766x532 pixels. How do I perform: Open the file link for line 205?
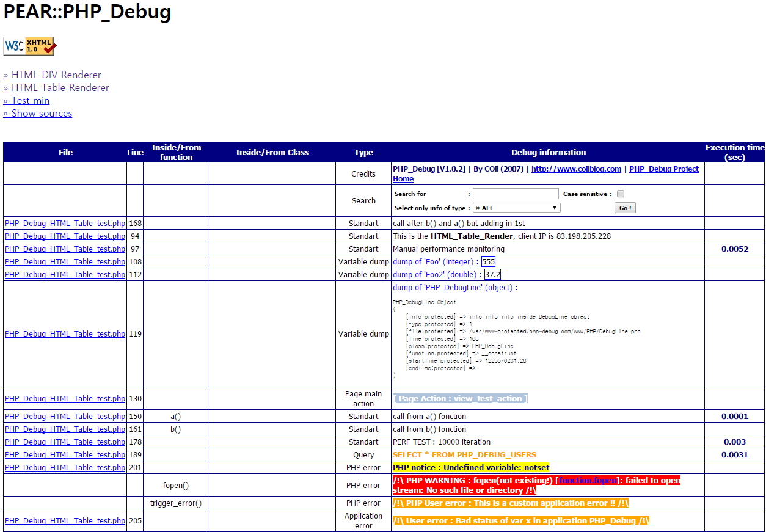pos(65,521)
